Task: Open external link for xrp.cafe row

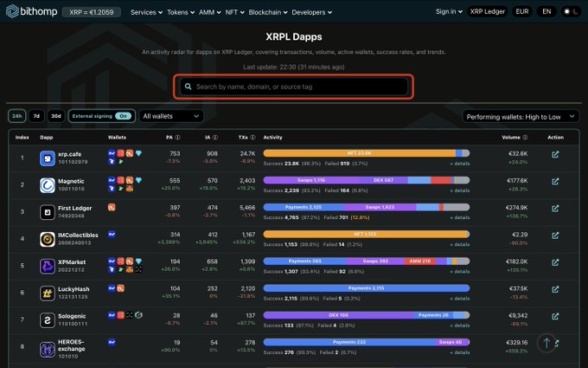Action: tap(555, 154)
